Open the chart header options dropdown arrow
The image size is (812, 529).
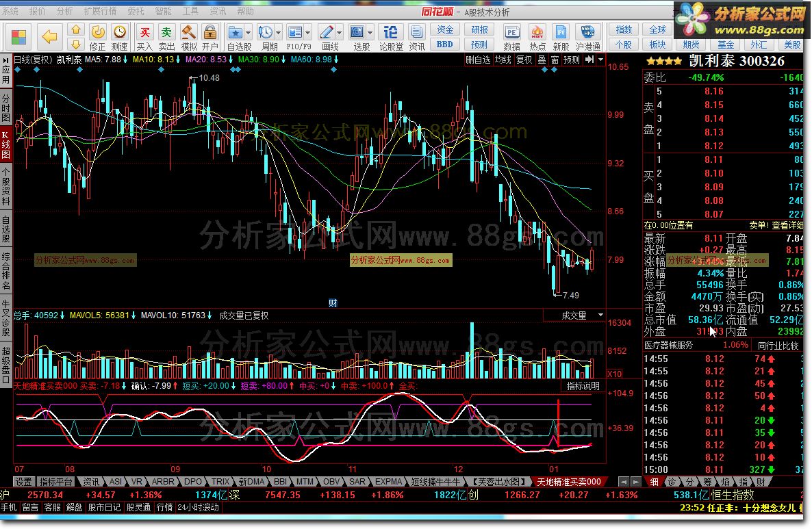click(600, 60)
